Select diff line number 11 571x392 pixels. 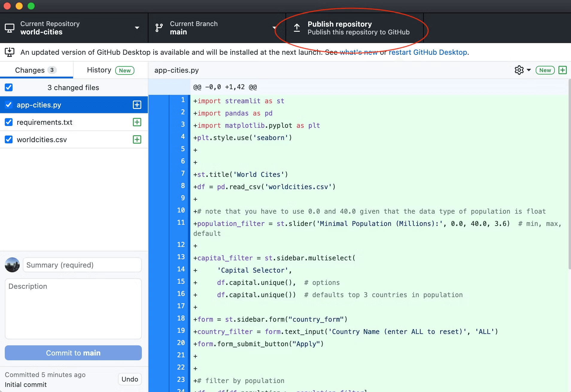[181, 222]
